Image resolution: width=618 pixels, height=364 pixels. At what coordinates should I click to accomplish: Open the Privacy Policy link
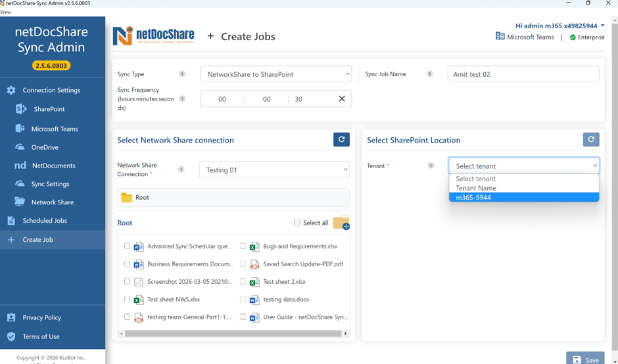[x=42, y=317]
